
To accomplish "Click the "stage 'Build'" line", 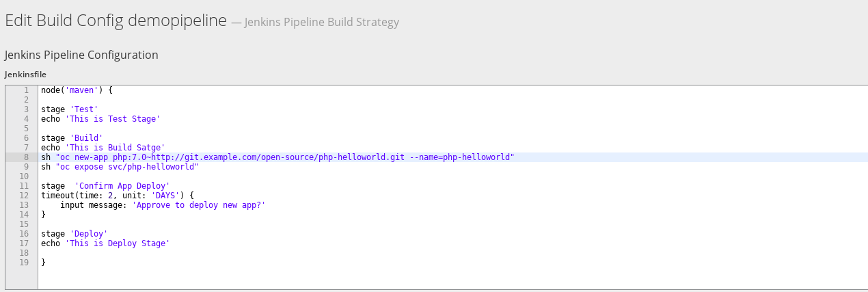I will [72, 137].
